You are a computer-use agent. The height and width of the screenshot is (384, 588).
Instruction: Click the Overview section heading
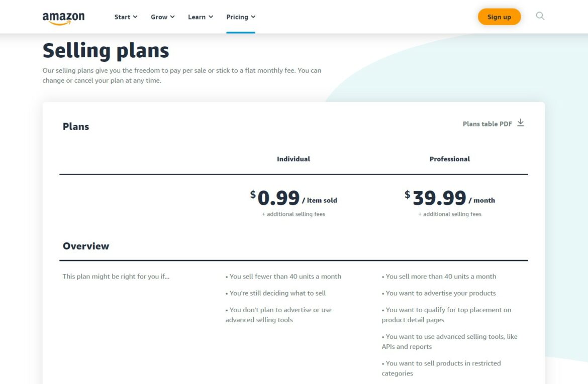tap(86, 246)
